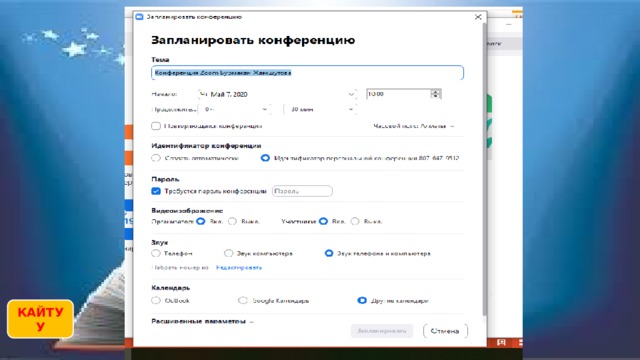Expand 'Расширенные параметры' section
The image size is (640, 360).
[202, 321]
